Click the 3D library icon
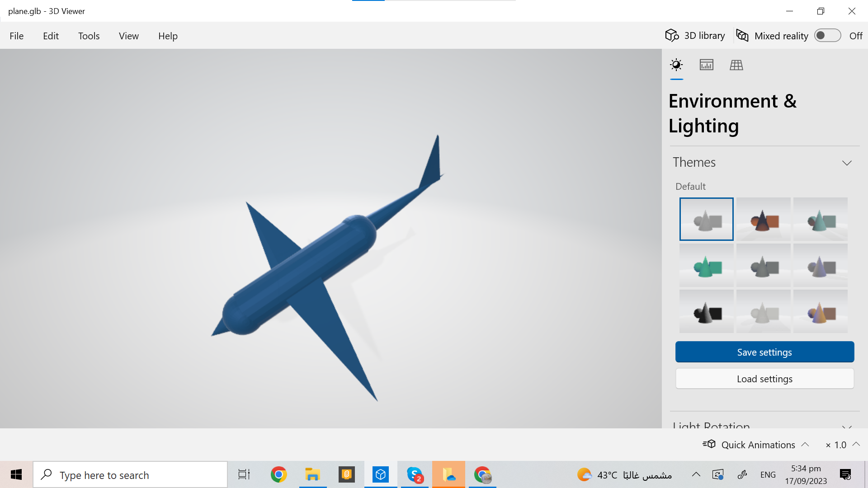The height and width of the screenshot is (488, 868). (x=672, y=35)
